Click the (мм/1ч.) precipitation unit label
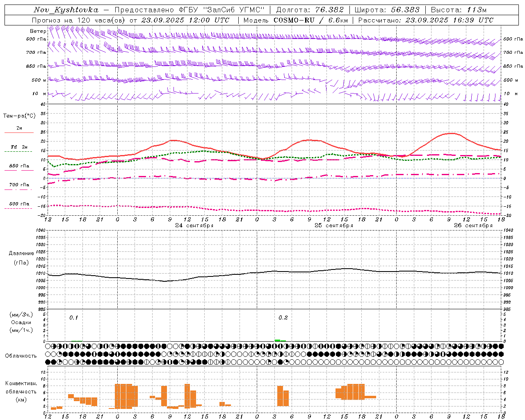 click(x=21, y=330)
